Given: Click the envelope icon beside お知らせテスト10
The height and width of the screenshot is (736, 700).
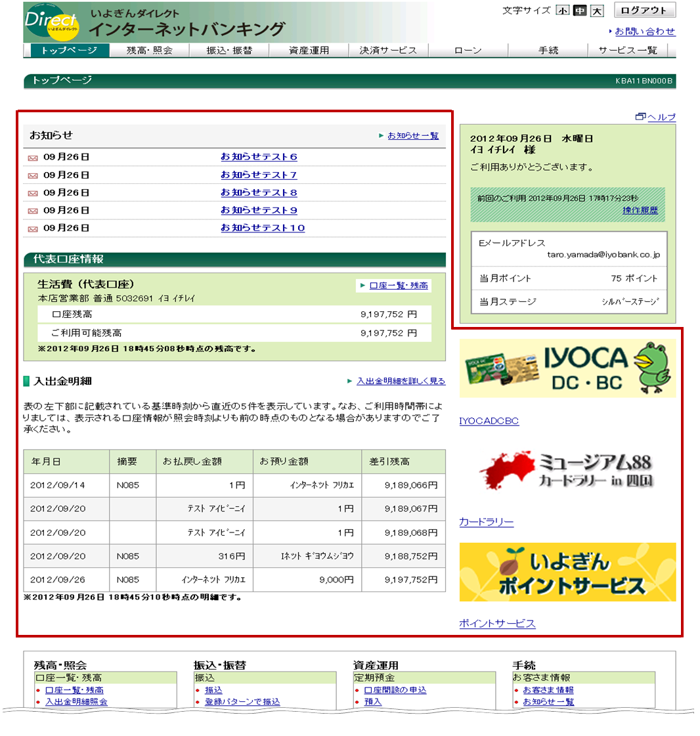Looking at the screenshot, I should [x=33, y=229].
